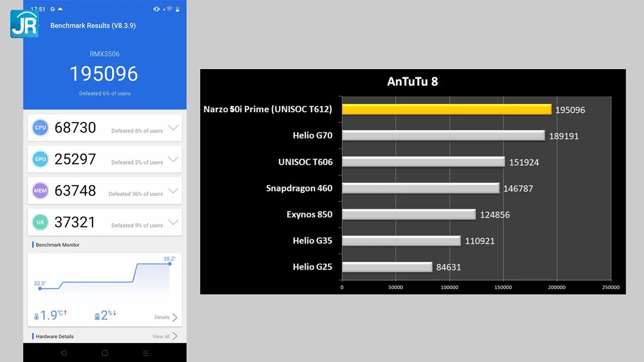Click the CPU badge icon
This screenshot has height=362, width=644.
pyautogui.click(x=41, y=128)
